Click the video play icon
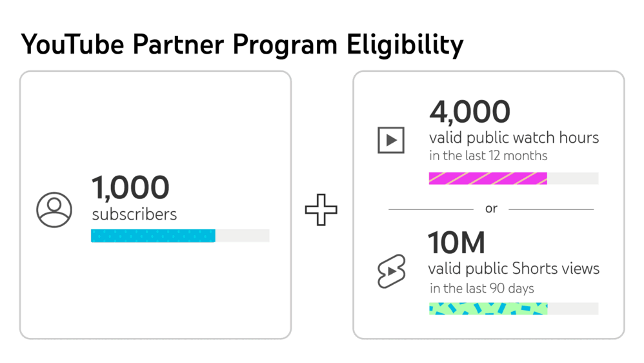Image resolution: width=644 pixels, height=363 pixels. (390, 140)
